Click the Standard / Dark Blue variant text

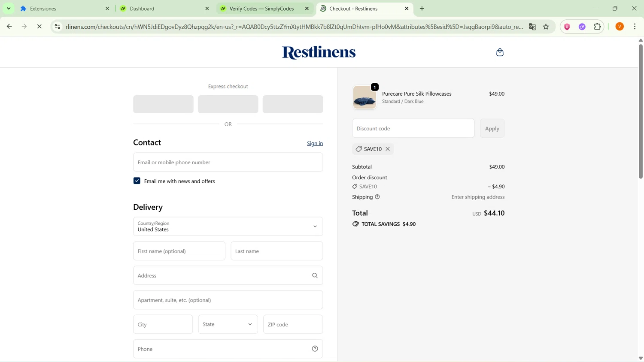click(403, 102)
